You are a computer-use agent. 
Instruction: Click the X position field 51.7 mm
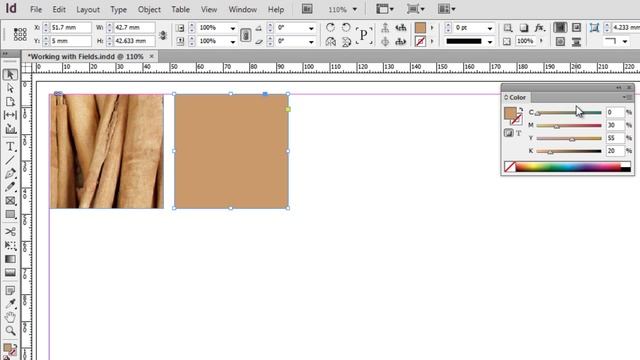[71, 27]
